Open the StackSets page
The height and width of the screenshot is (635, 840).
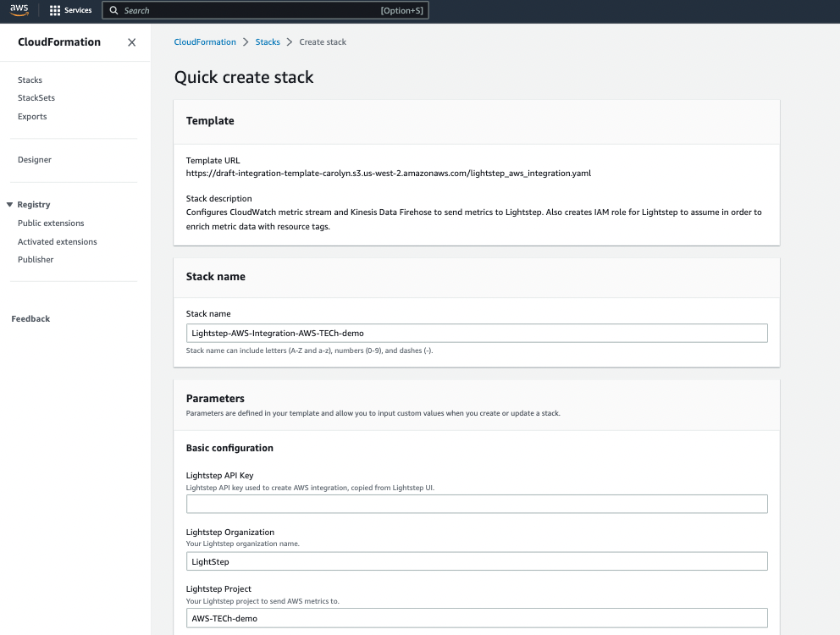[36, 97]
